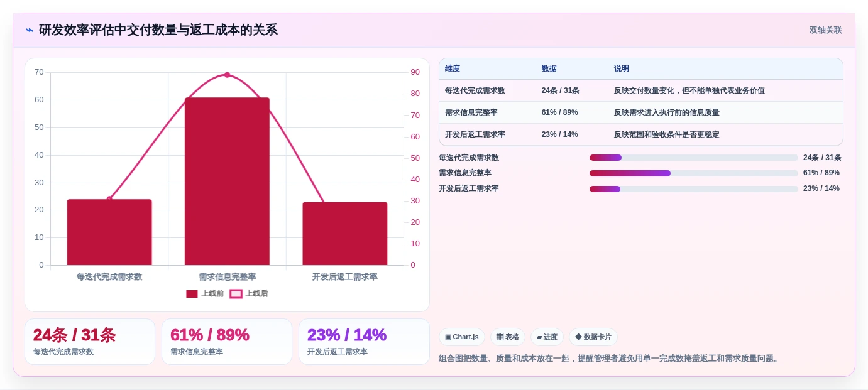The height and width of the screenshot is (390, 868).
Task: Click the 开发后返工需求率 progress bar
Action: coord(694,189)
